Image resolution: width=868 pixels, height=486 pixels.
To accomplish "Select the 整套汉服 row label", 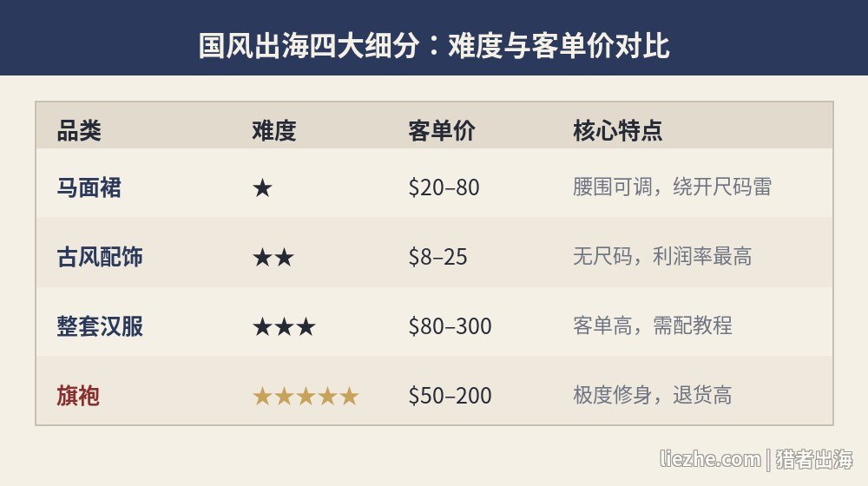I will 100,326.
